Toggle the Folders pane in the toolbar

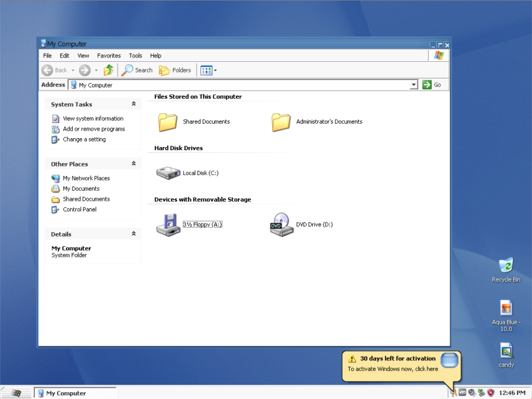coord(175,70)
